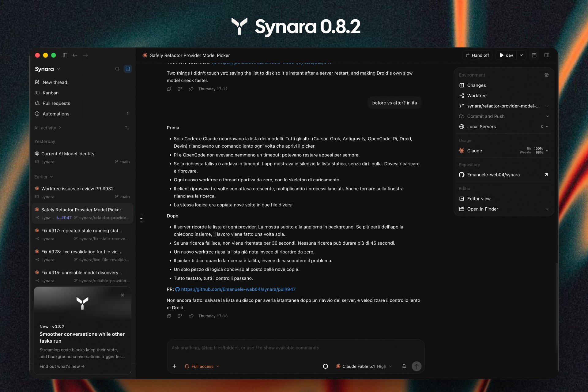The image size is (588, 392).
Task: Collapse the Earlier section
Action: coord(44,177)
